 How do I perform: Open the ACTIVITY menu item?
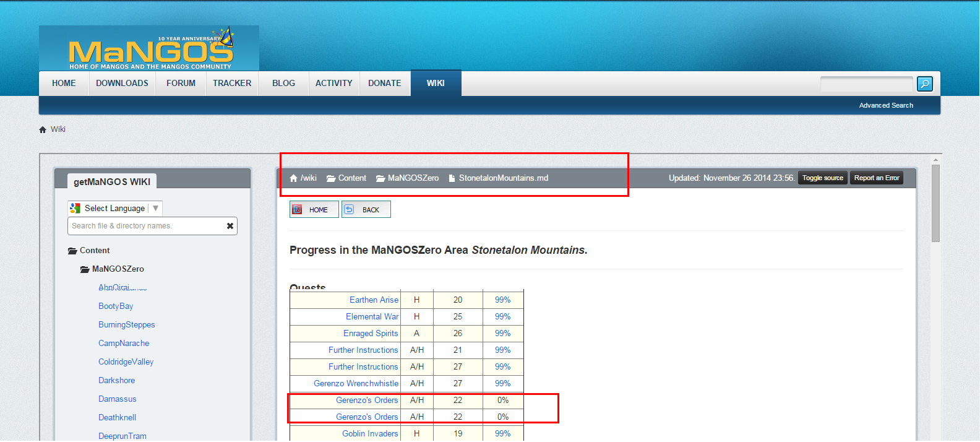coord(334,84)
